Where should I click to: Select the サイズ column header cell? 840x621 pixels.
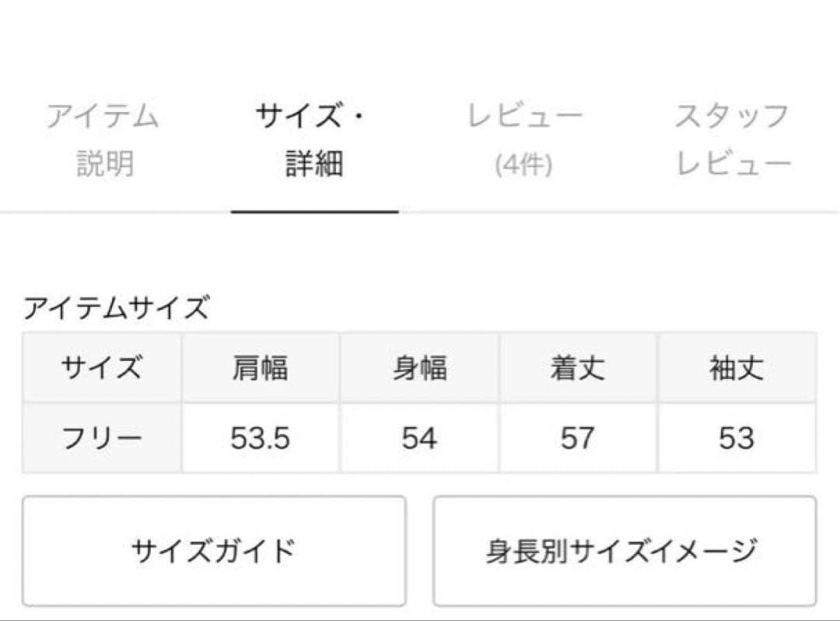click(x=102, y=368)
